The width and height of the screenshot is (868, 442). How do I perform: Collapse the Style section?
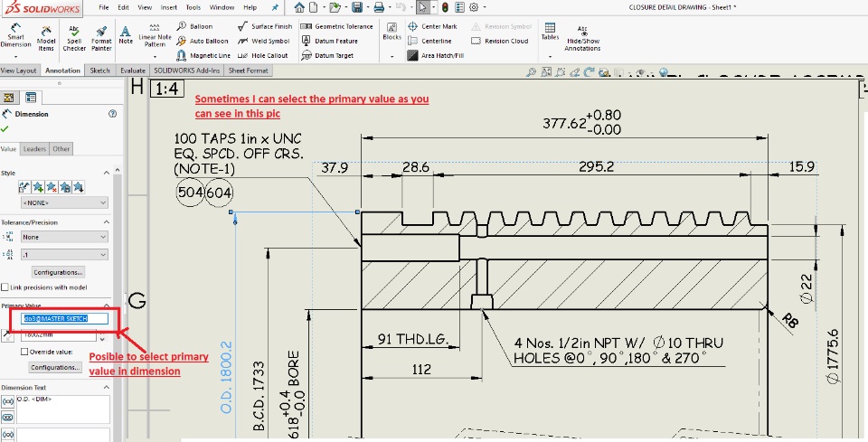(107, 174)
